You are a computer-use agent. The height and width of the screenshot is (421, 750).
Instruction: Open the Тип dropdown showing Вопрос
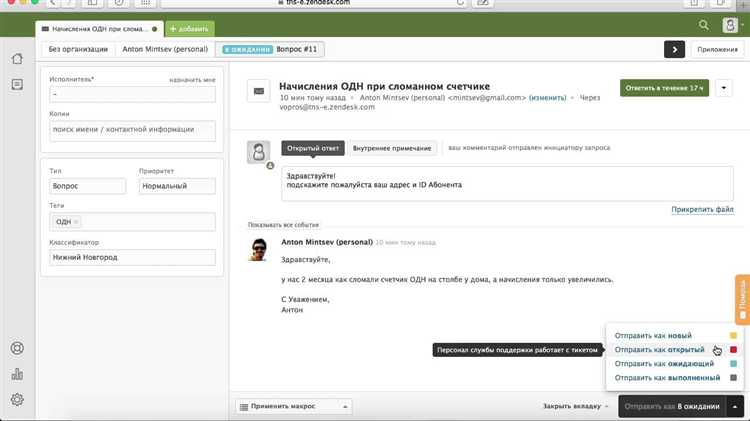click(x=87, y=186)
